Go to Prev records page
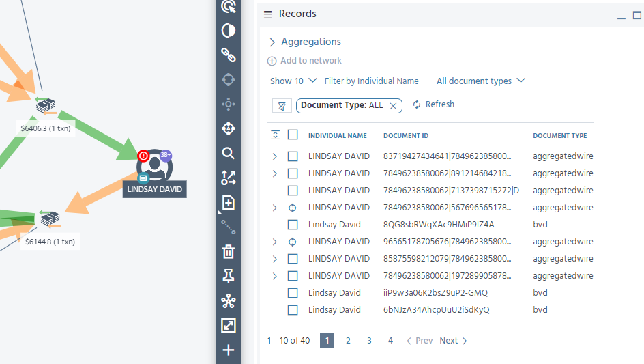Viewport: 644px width, 364px height. pos(420,341)
